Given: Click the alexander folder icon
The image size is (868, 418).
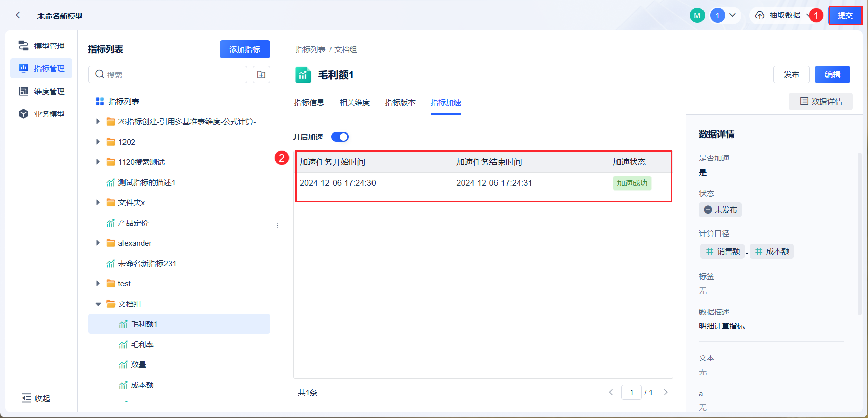Looking at the screenshot, I should click(111, 243).
